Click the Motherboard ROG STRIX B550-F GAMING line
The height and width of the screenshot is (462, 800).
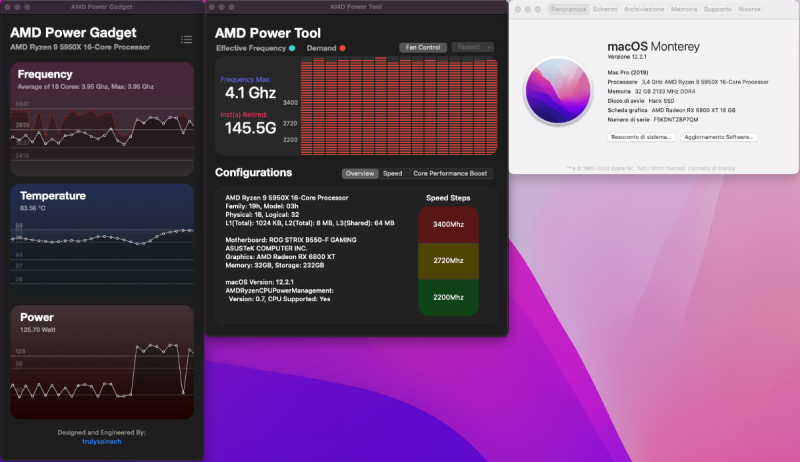coord(291,240)
